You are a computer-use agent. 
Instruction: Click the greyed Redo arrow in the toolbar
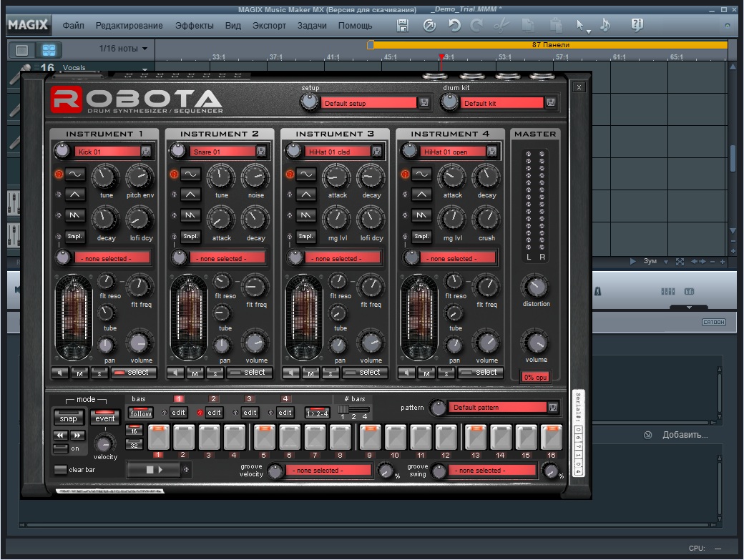[x=476, y=25]
